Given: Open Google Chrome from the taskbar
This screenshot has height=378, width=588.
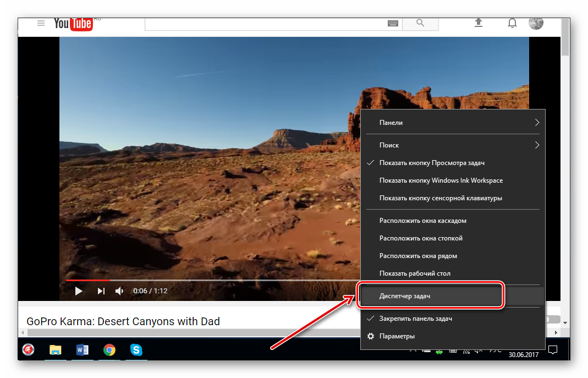Looking at the screenshot, I should tap(109, 350).
